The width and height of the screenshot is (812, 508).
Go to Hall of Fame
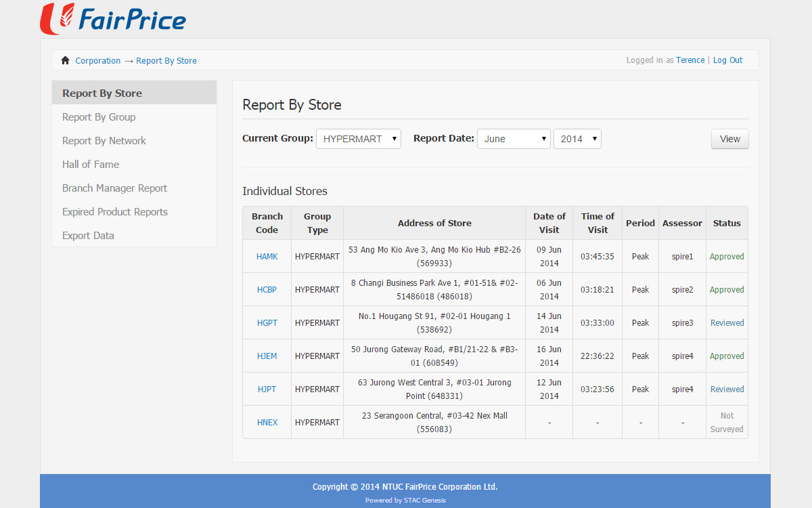(134, 164)
